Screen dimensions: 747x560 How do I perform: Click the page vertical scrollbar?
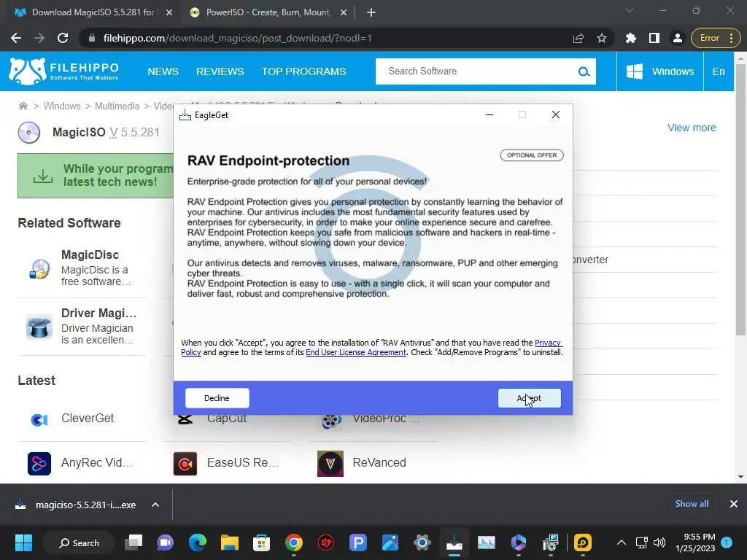click(x=740, y=200)
